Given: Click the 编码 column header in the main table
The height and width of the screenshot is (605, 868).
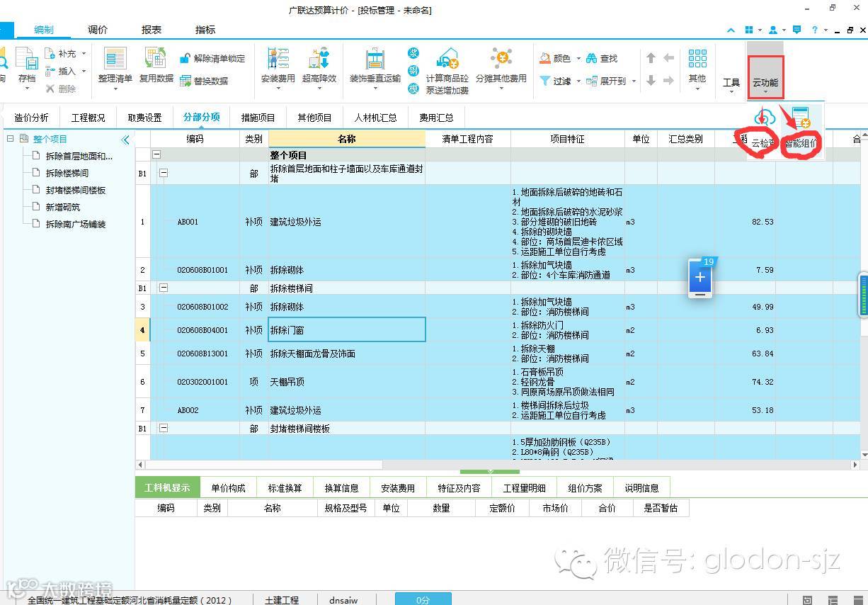Looking at the screenshot, I should pyautogui.click(x=195, y=139).
